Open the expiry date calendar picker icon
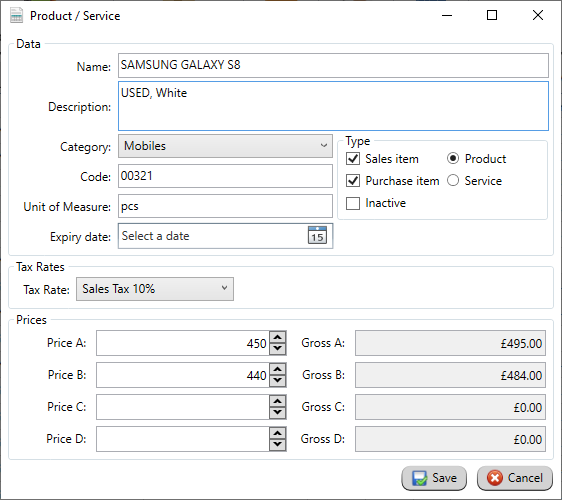562x500 pixels. point(317,235)
